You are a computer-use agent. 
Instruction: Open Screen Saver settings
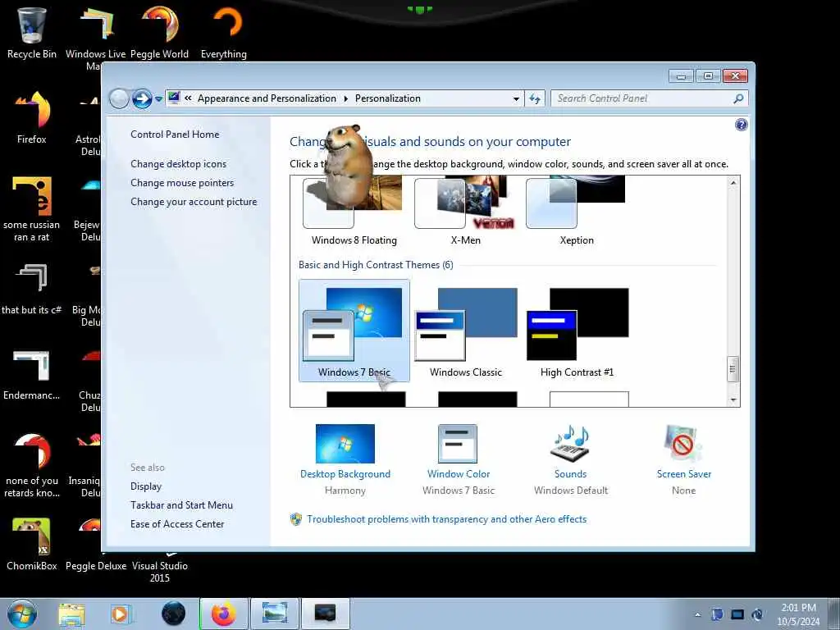[683, 459]
